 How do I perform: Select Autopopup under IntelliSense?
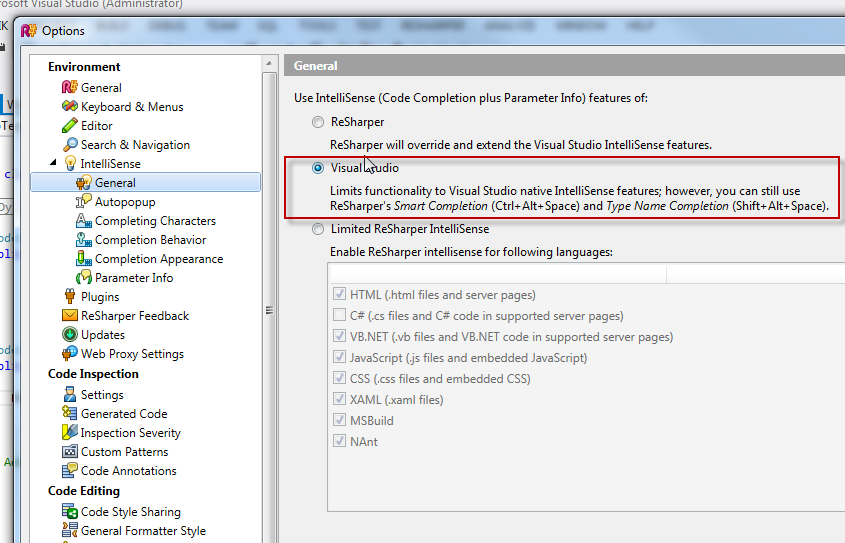(125, 201)
